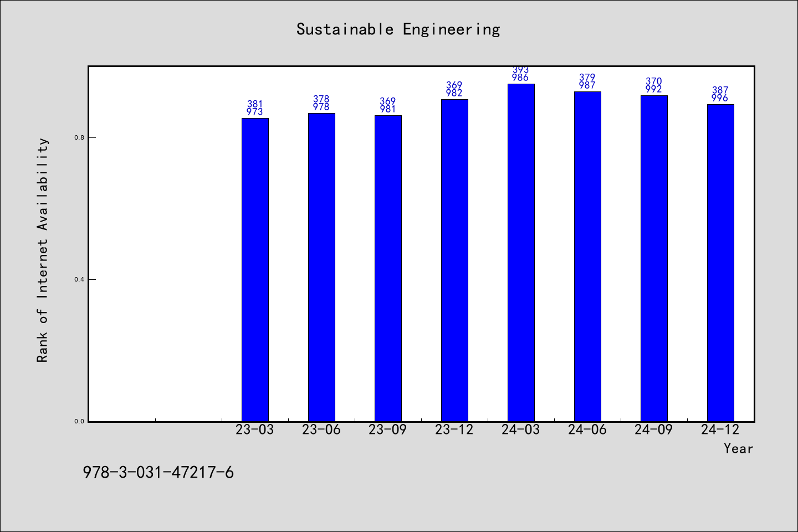Click the Rank of Internet Availability axis label
This screenshot has height=532, width=798.
(x=43, y=250)
